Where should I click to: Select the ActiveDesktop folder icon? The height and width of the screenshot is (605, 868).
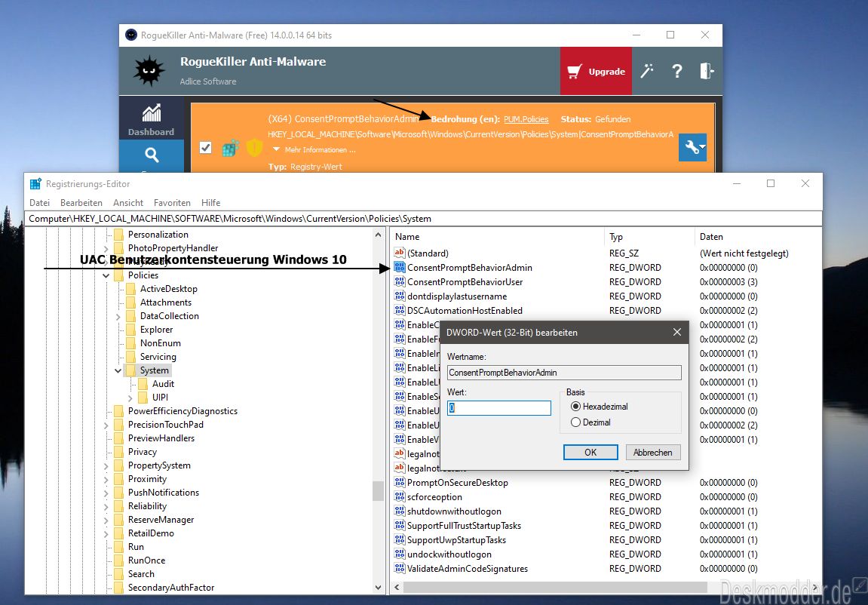(x=130, y=289)
